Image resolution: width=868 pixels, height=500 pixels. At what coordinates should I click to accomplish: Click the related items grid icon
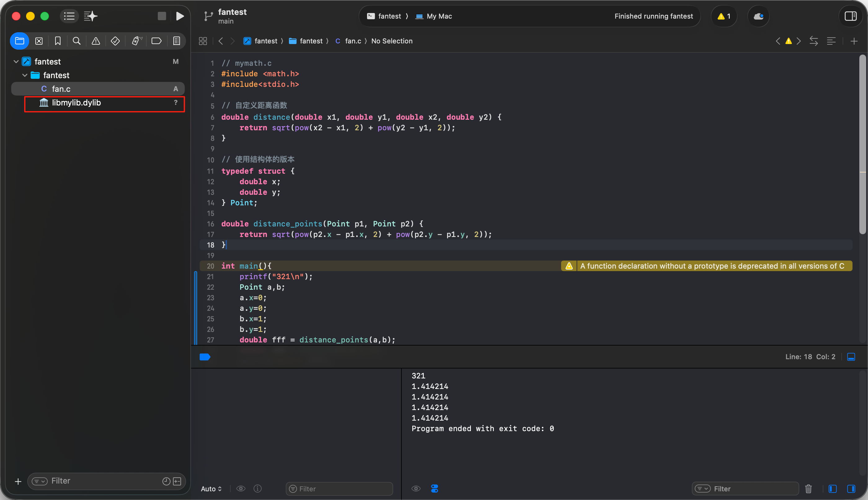pos(203,41)
